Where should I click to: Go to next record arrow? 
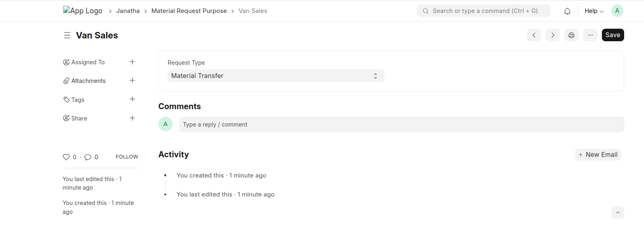pyautogui.click(x=552, y=35)
